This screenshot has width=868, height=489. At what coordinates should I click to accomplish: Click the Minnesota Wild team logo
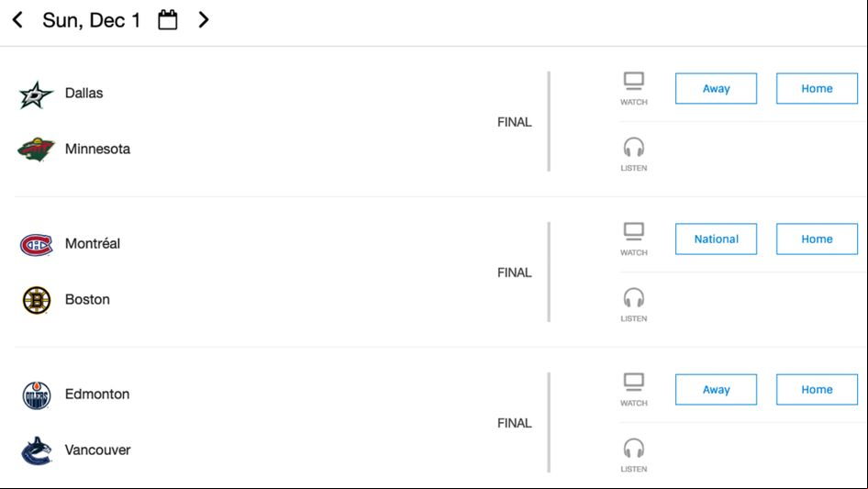tap(36, 149)
